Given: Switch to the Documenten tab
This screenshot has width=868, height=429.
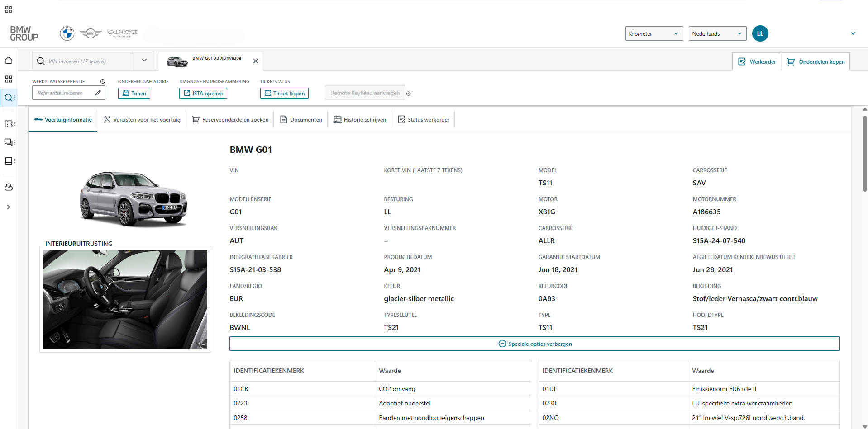Looking at the screenshot, I should click(x=300, y=119).
